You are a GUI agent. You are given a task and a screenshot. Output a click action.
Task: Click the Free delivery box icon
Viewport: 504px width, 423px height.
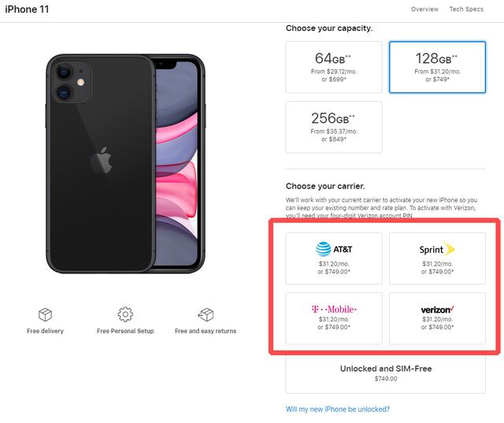coord(45,314)
